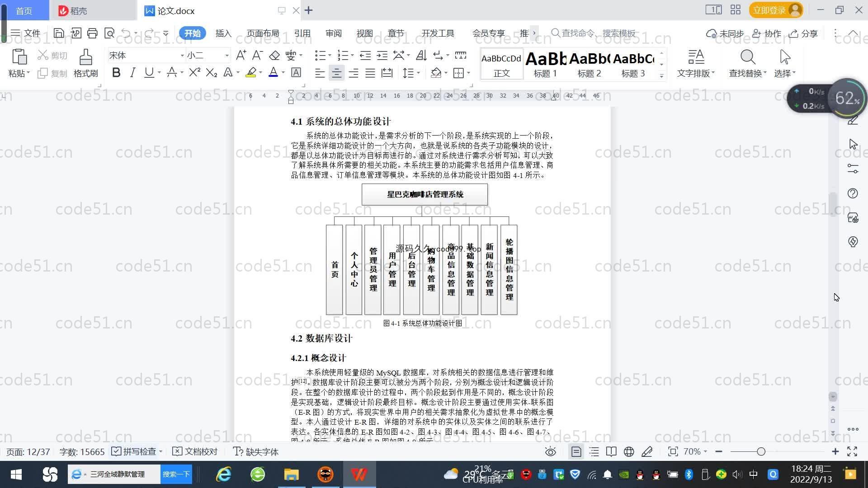Decrease font size with A- icon
Screen dimensions: 868x488
[x=257, y=55]
